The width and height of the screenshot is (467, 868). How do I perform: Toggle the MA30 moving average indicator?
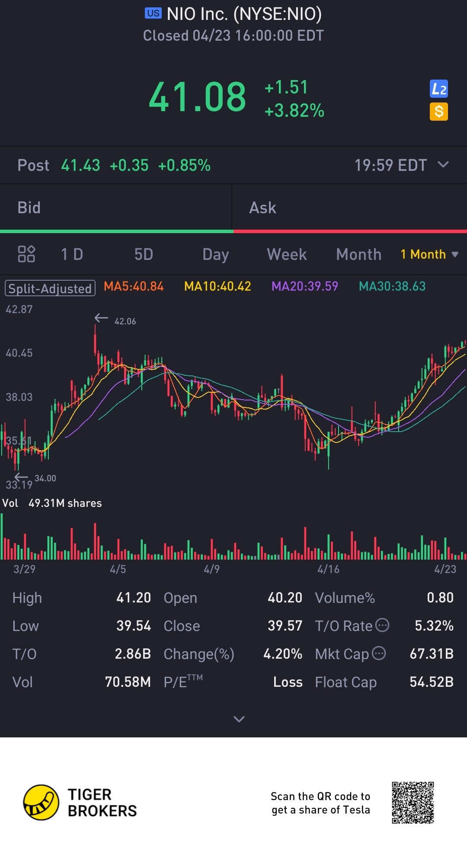point(392,286)
